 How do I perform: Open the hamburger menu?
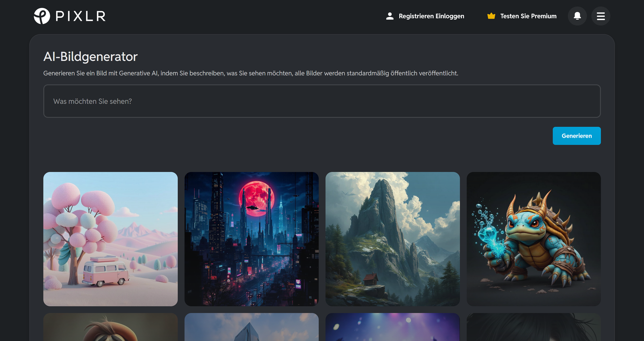tap(601, 16)
